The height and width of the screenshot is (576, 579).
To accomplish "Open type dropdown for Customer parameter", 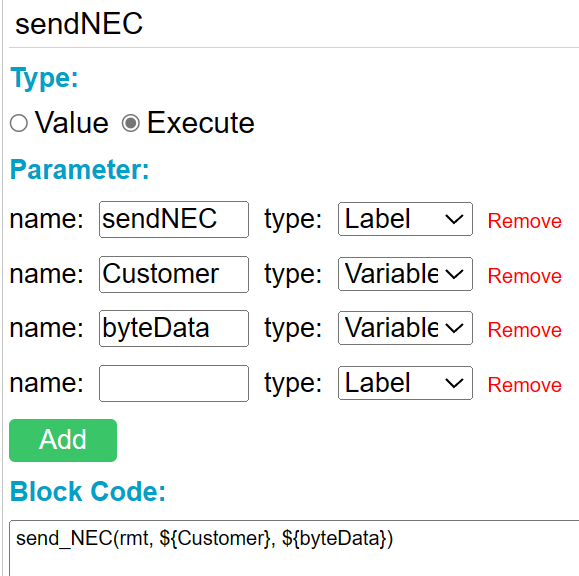I will point(405,274).
